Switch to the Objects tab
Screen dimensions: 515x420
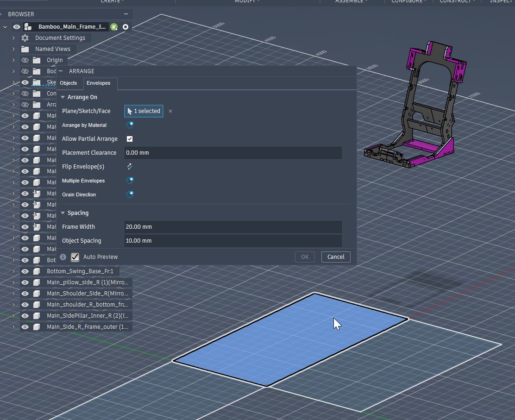click(x=69, y=83)
